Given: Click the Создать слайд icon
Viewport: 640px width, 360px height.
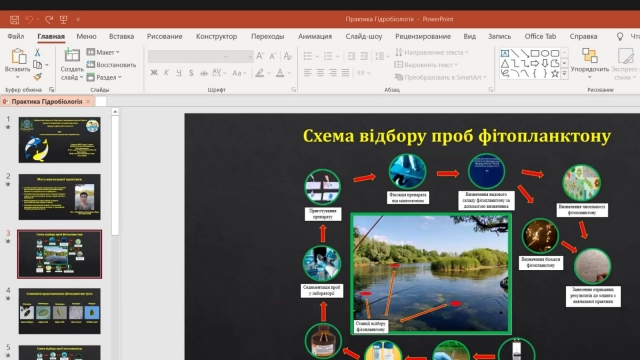Looking at the screenshot, I should click(x=72, y=55).
